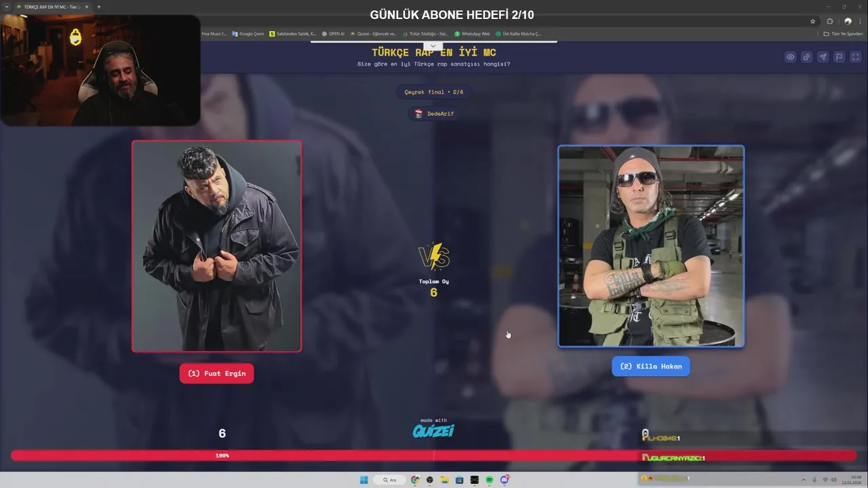Viewport: 868px width, 488px height.
Task: Open the Chrome profile avatar
Action: tap(848, 21)
